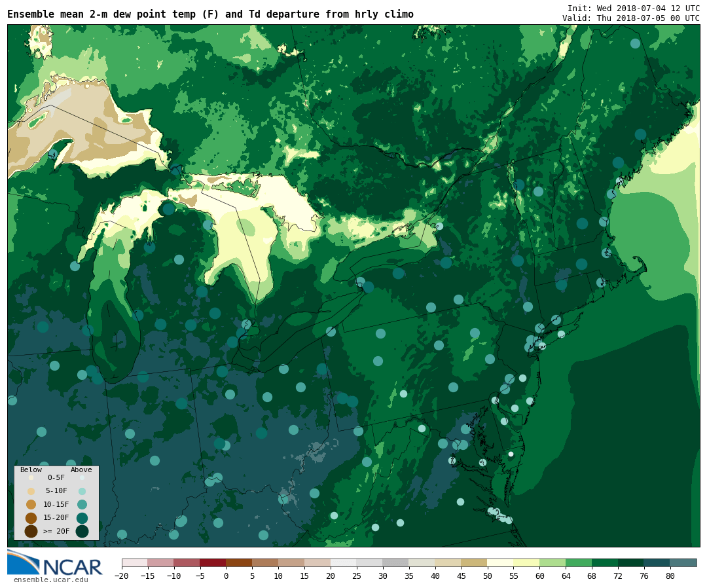The image size is (707, 588).
Task: Open the ensemble.ucar.edu link text
Action: point(51,580)
